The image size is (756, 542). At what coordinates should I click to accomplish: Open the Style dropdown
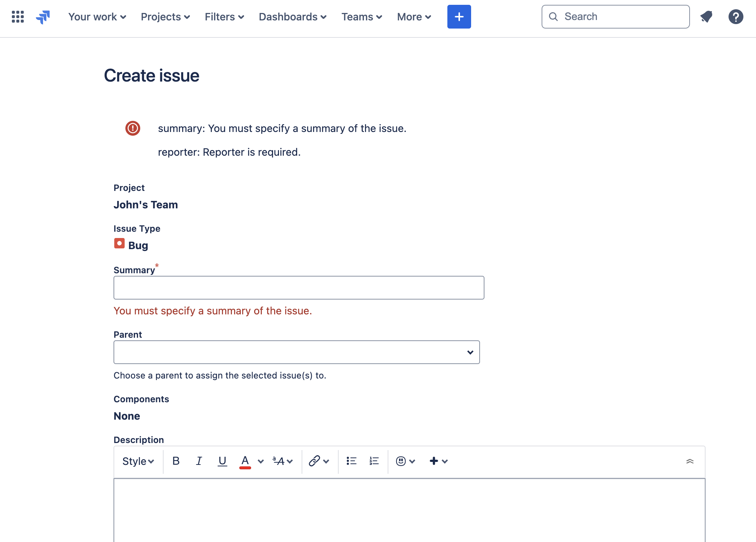pos(138,461)
